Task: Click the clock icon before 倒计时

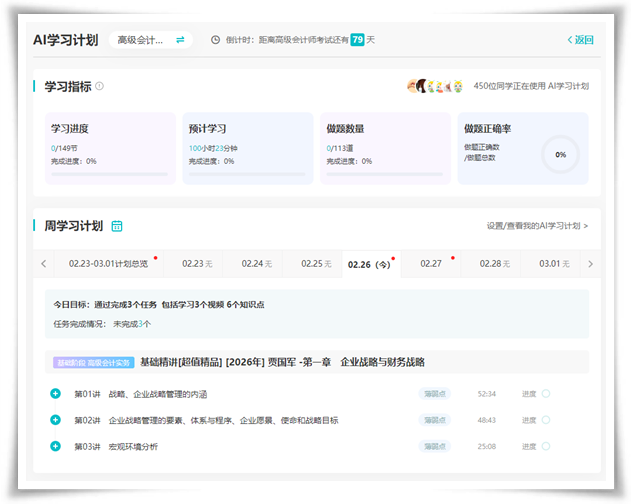Action: pos(215,40)
